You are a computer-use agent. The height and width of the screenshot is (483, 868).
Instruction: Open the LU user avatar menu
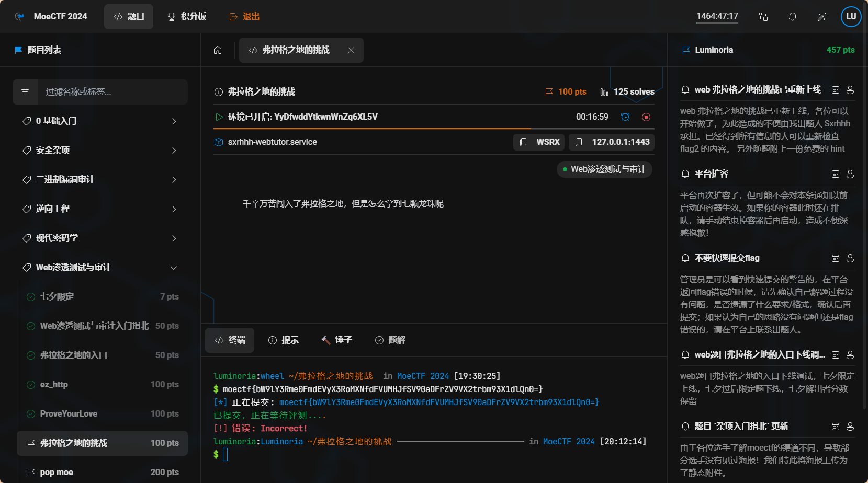pos(851,17)
